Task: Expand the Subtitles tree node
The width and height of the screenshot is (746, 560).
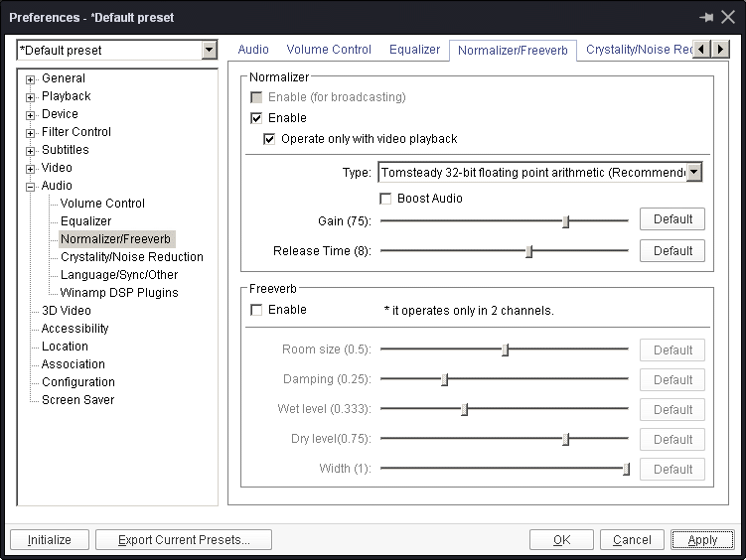Action: point(30,151)
